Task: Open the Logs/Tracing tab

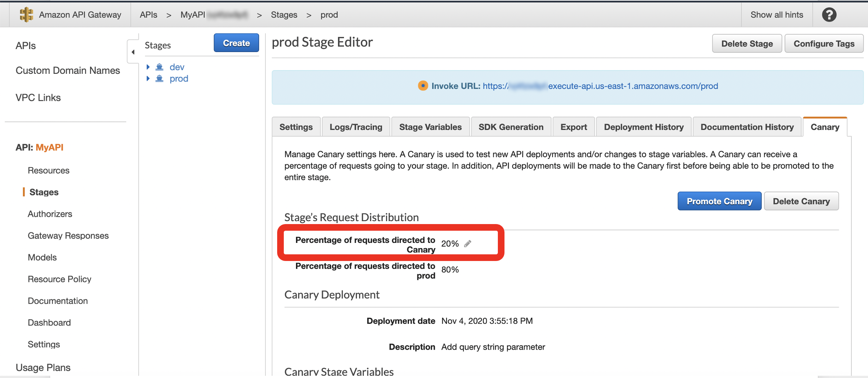Action: (x=356, y=127)
